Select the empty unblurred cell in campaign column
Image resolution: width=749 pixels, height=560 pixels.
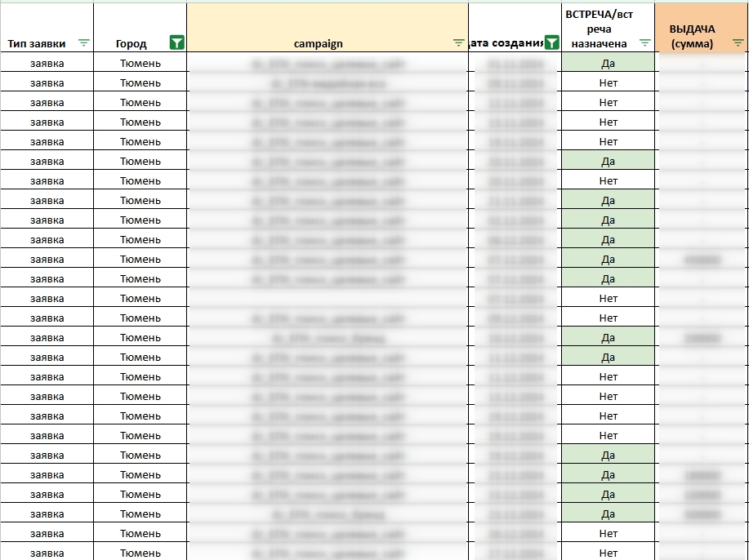(328, 299)
